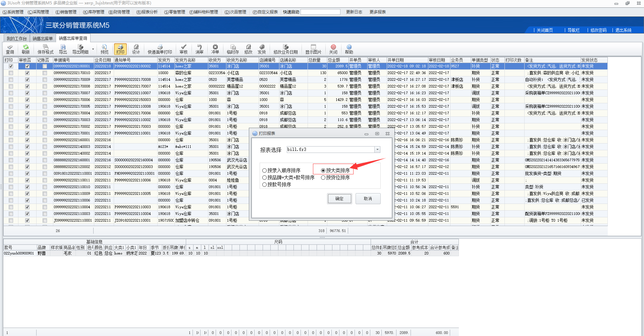
Task: Close the 打印报表 dialog
Action: [x=387, y=133]
